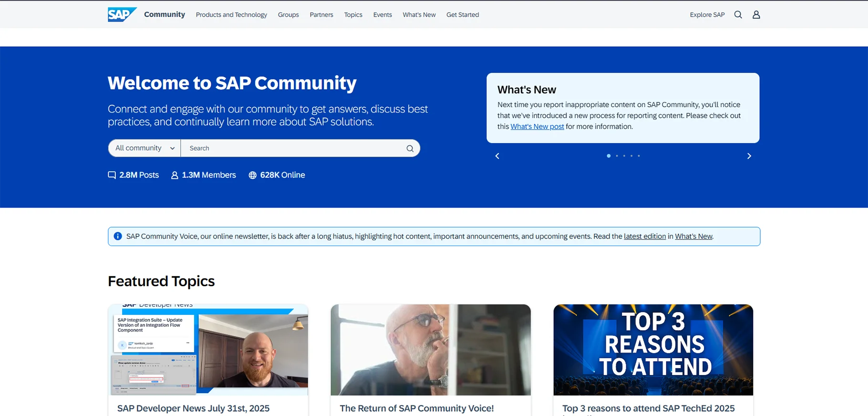This screenshot has height=416, width=868.
Task: Click the SAP logo in header
Action: [122, 15]
